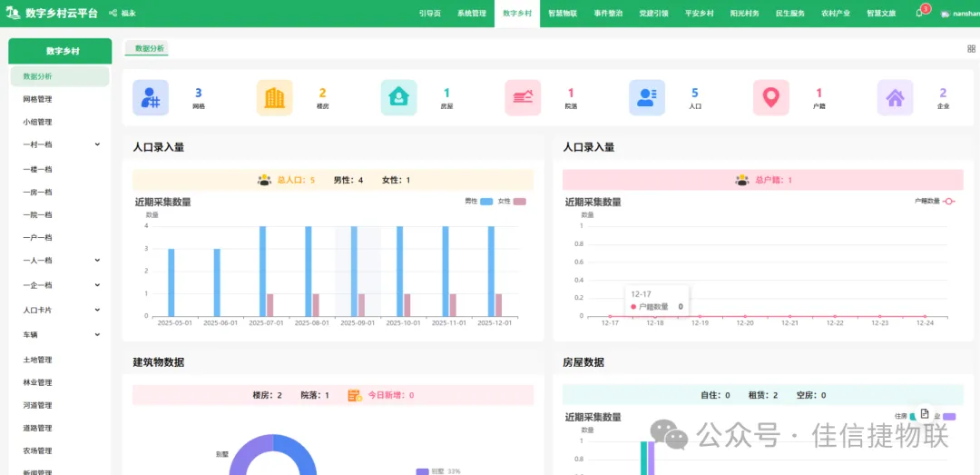Open 农场管理 in the sidebar
The width and height of the screenshot is (980, 475).
click(x=60, y=450)
